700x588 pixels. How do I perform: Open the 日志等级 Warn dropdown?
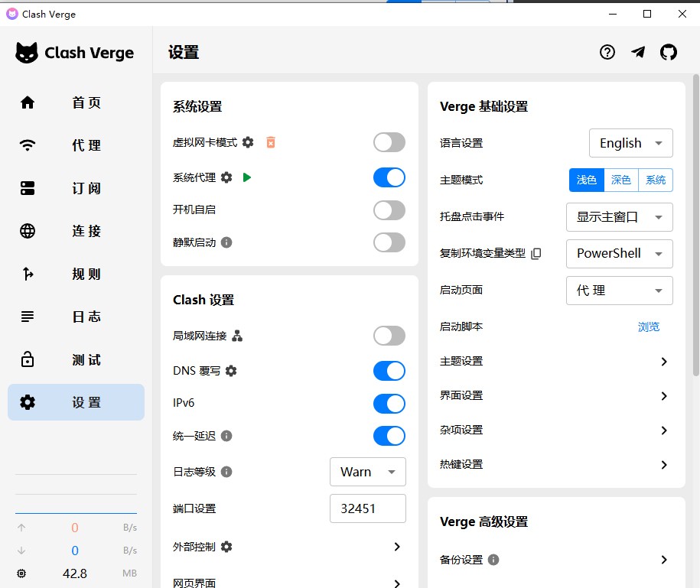[x=367, y=472]
